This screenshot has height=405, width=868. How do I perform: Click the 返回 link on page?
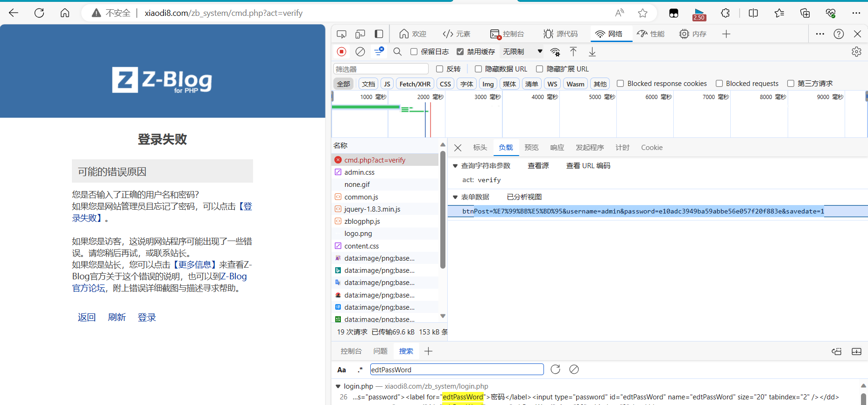[86, 318]
